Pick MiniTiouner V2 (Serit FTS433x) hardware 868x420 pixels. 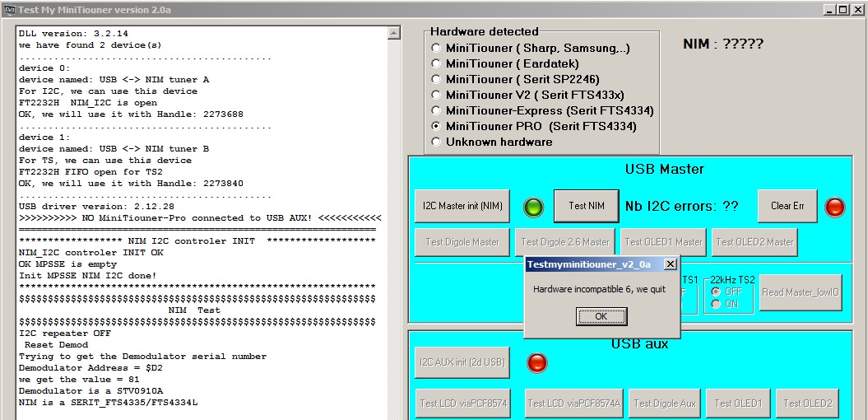pyautogui.click(x=436, y=96)
